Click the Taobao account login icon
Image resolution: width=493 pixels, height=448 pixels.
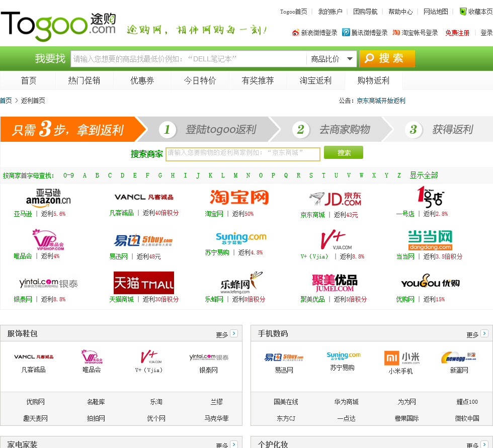[x=396, y=32]
